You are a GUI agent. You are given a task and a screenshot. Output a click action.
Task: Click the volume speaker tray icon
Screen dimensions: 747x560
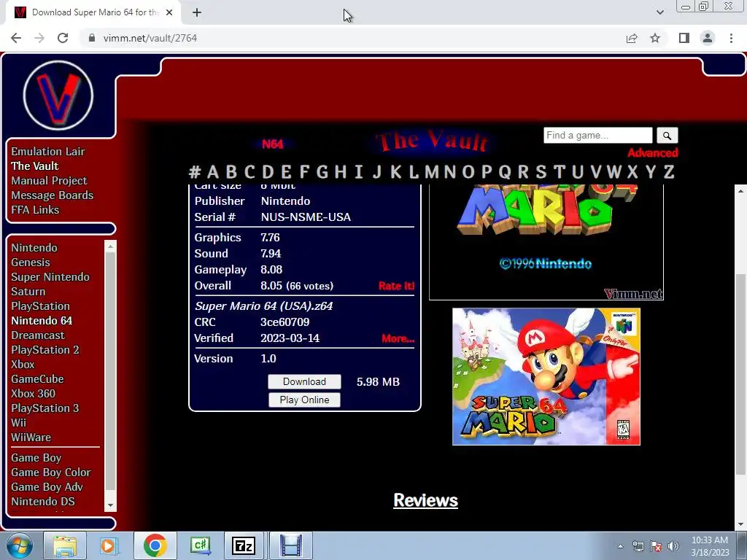(x=673, y=546)
